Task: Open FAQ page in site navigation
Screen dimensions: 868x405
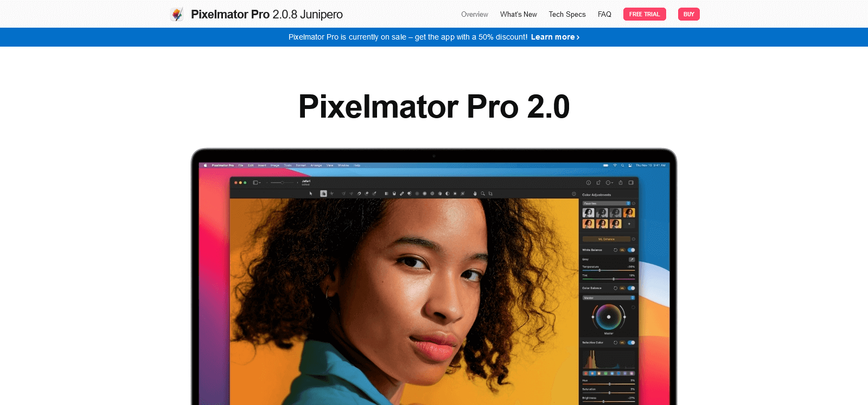Action: click(x=604, y=14)
